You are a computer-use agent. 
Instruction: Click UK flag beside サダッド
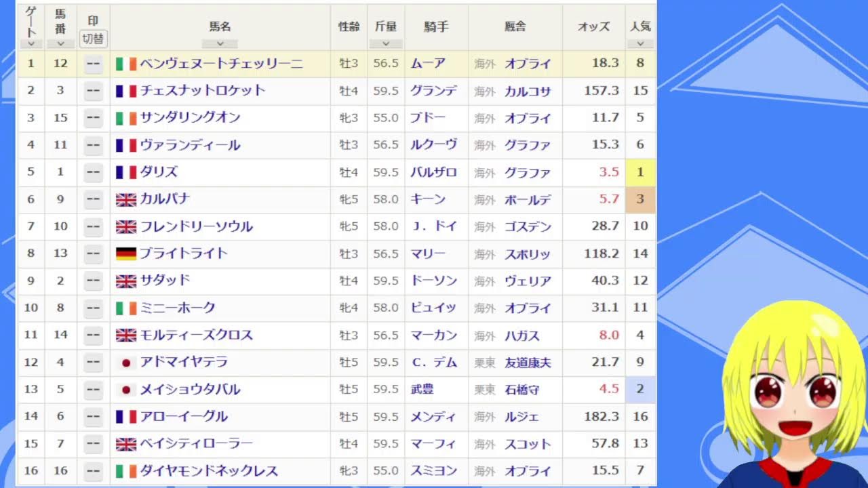126,281
